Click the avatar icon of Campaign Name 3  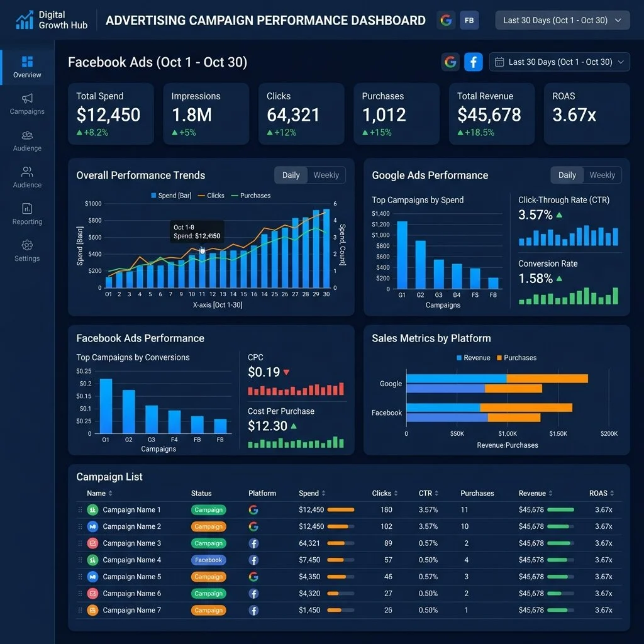93,543
